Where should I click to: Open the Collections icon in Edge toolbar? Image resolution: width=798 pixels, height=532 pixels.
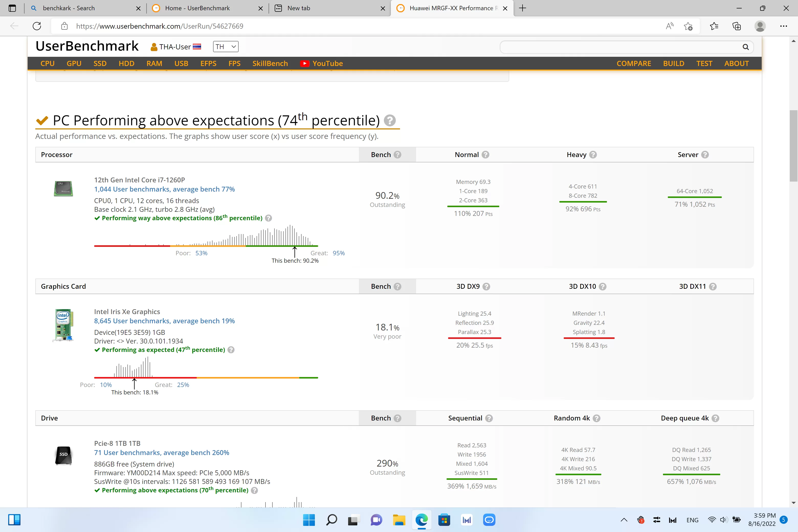click(x=737, y=26)
